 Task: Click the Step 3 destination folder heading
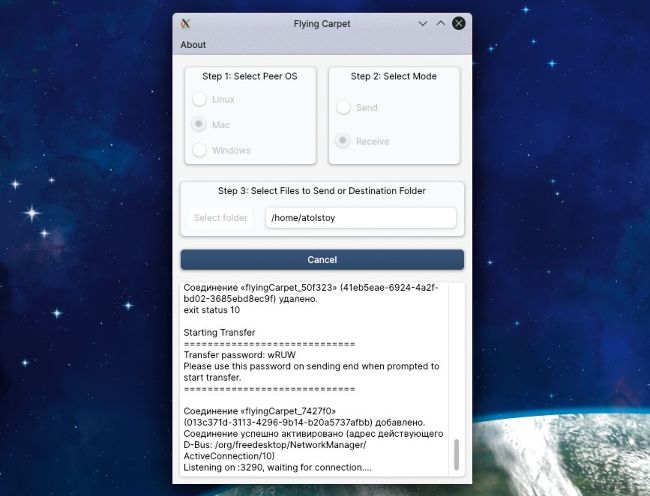click(x=322, y=191)
